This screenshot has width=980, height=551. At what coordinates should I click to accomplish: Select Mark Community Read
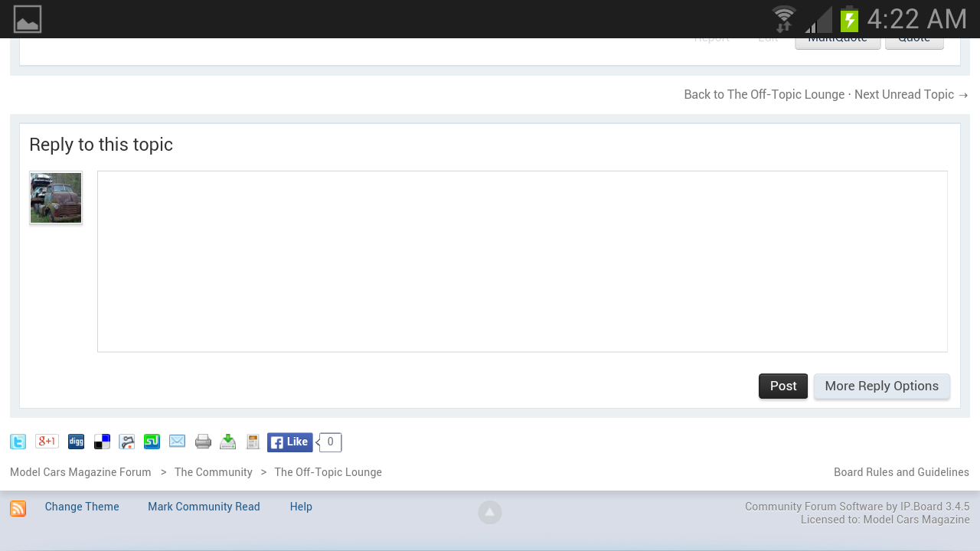204,507
